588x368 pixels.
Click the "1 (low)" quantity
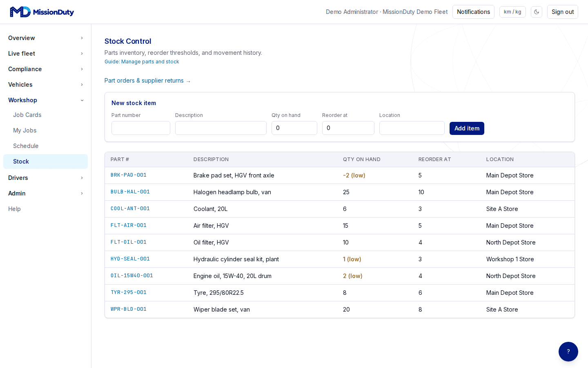point(352,259)
